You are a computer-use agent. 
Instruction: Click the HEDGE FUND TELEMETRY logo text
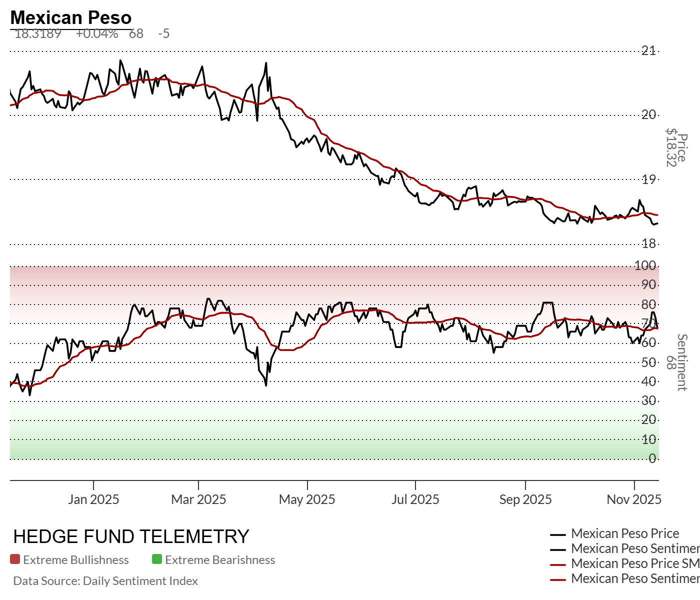click(x=131, y=536)
